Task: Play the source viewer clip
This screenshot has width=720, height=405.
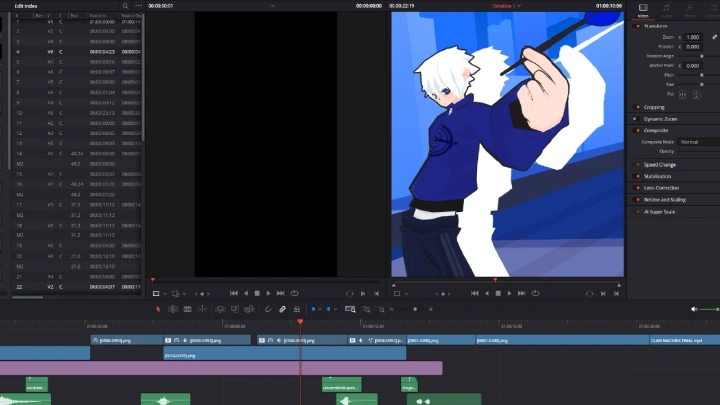Action: (269, 293)
